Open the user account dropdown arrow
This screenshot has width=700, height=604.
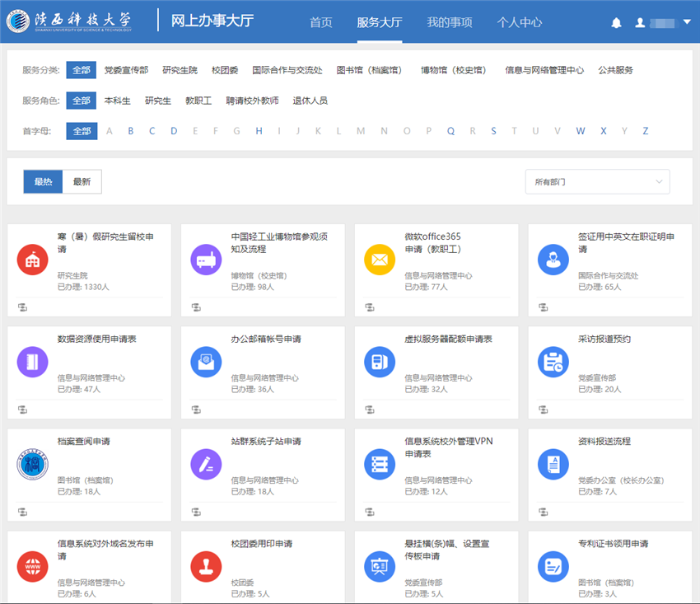[687, 22]
